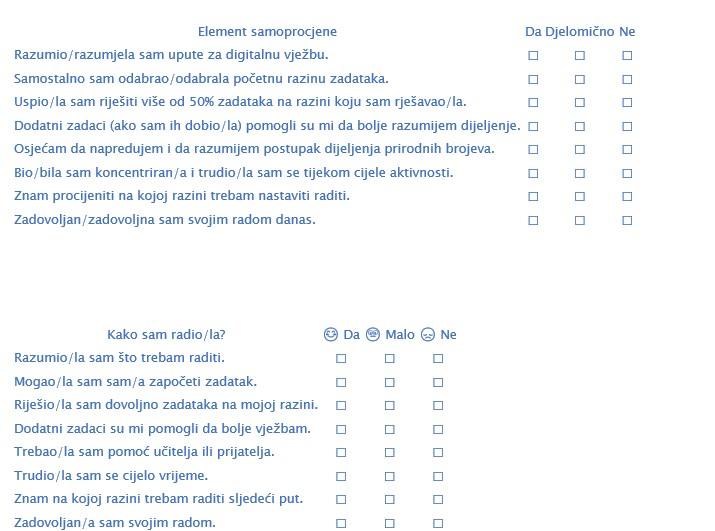715x531 pixels.
Task: Mark Djelomično for 'Zadovoljan/zadovoljna sam svojim radom danas'
Action: tap(580, 220)
